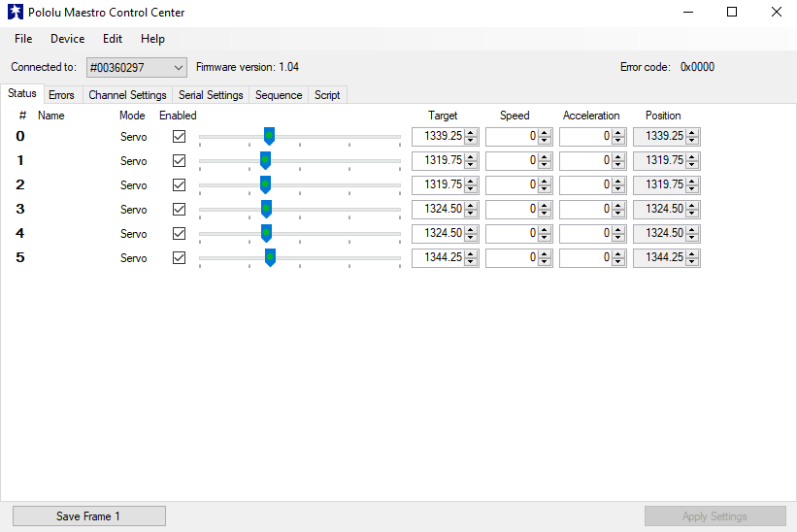Decrease channel 1 Target with down arrow
This screenshot has width=797, height=532.
click(471, 165)
